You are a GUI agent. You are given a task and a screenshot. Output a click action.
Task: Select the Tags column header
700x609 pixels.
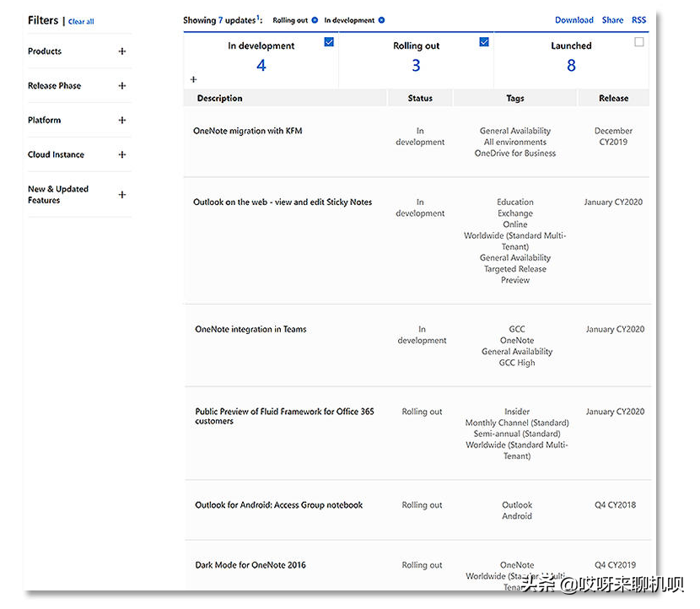click(515, 98)
